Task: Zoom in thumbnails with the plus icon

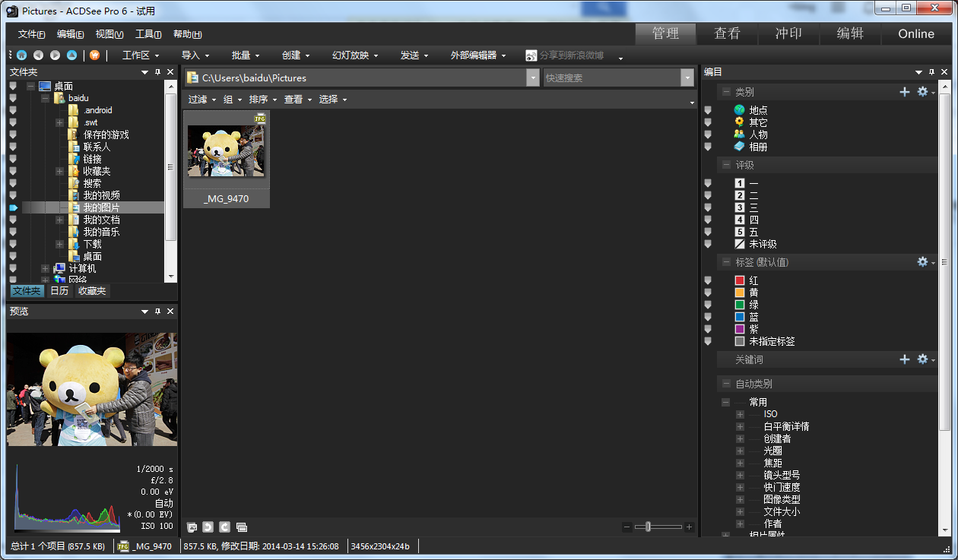Action: [690, 527]
